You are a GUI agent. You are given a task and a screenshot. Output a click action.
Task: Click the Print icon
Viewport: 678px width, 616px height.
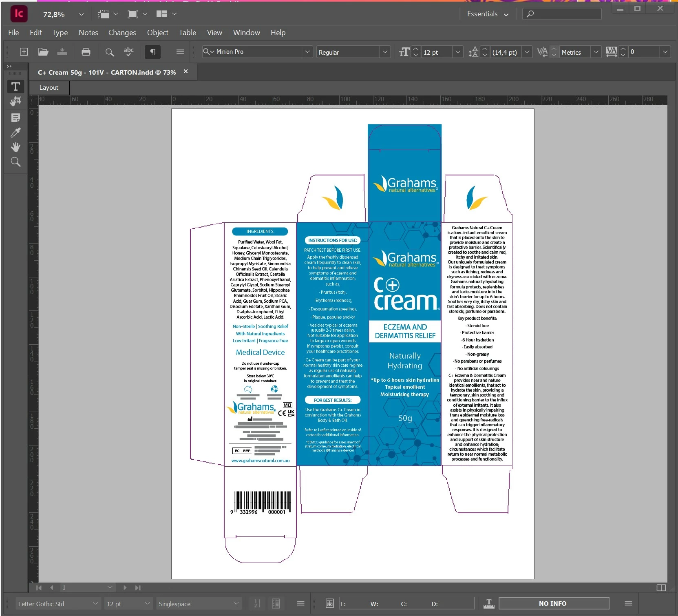click(x=86, y=52)
